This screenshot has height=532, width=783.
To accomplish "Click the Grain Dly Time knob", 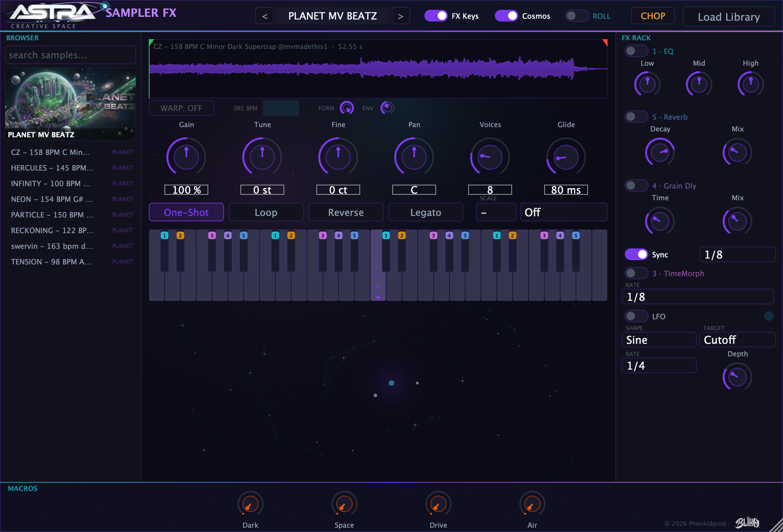I will pyautogui.click(x=660, y=221).
